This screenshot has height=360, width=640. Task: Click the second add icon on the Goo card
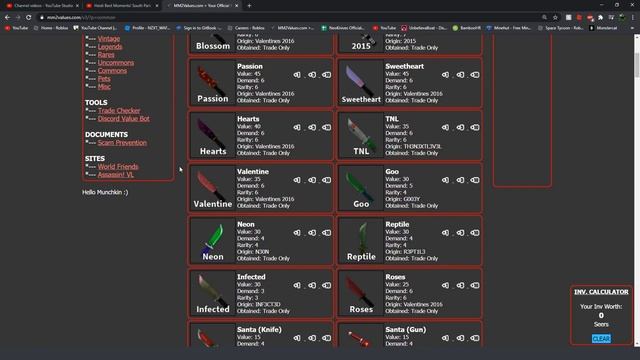click(460, 180)
